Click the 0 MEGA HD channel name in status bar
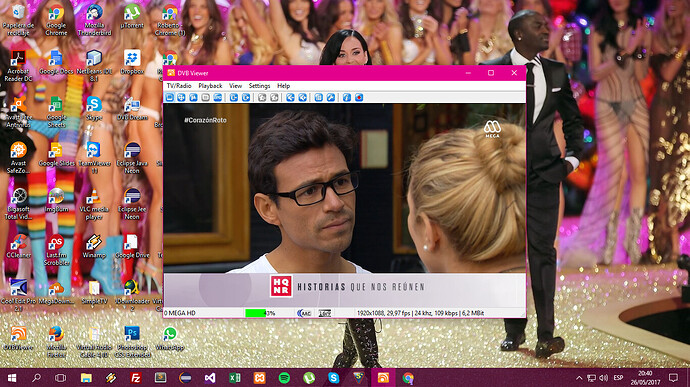The image size is (690, 387). point(180,313)
